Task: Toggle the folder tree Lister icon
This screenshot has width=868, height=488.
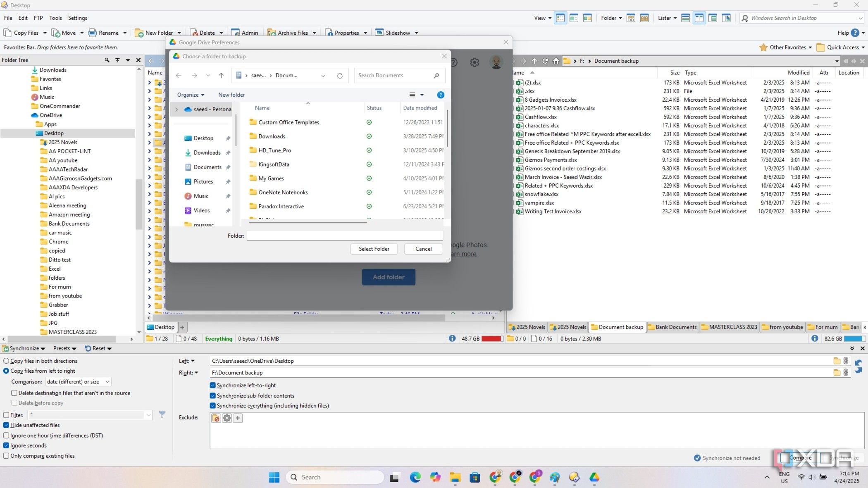Action: (x=713, y=18)
